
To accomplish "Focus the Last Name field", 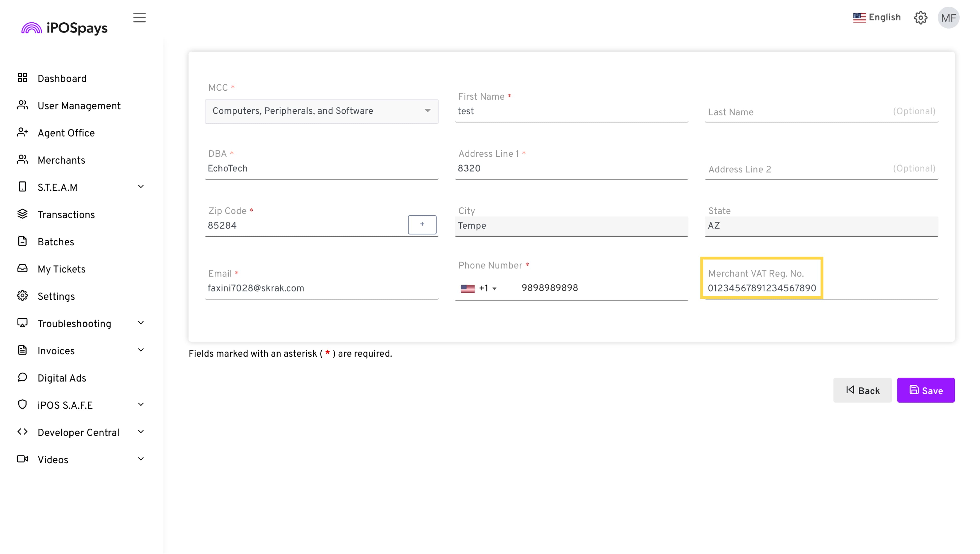I will click(821, 112).
